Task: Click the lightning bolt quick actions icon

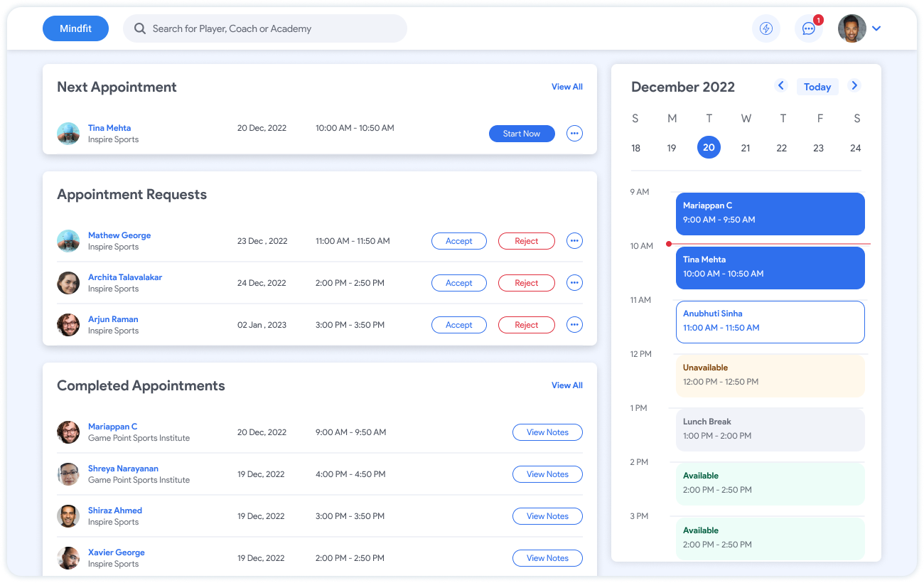Action: (766, 28)
